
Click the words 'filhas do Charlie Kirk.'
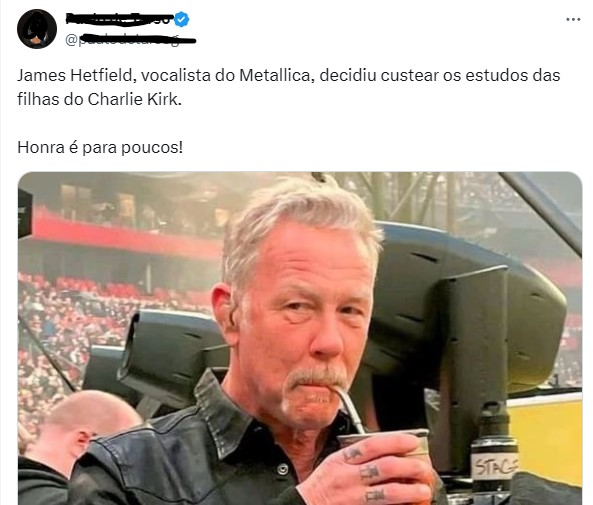(99, 99)
